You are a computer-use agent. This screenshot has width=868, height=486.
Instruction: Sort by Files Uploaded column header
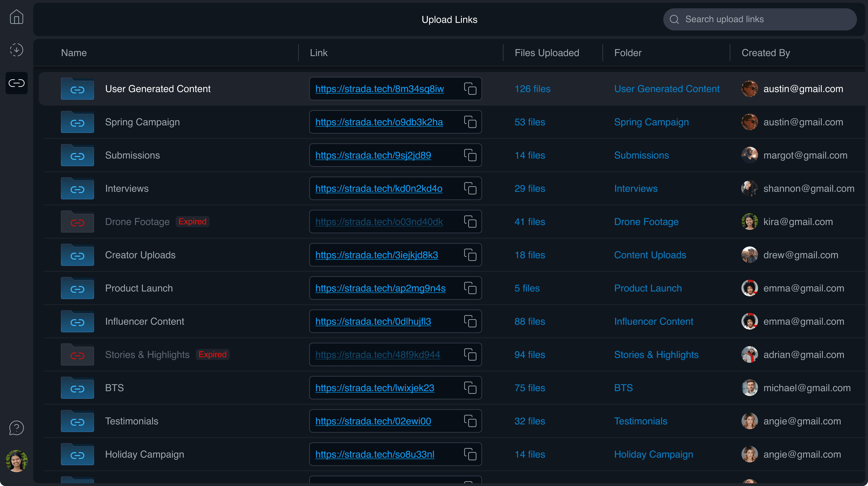tap(547, 53)
